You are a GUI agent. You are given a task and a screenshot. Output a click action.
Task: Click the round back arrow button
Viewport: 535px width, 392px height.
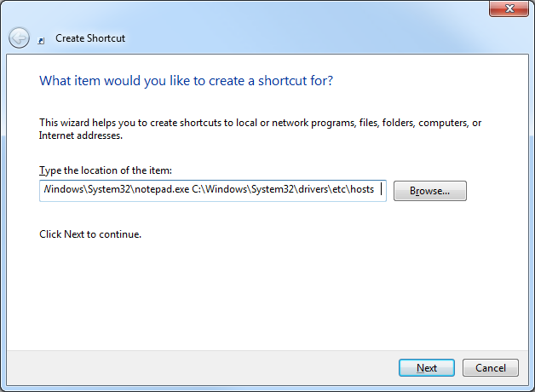point(19,37)
